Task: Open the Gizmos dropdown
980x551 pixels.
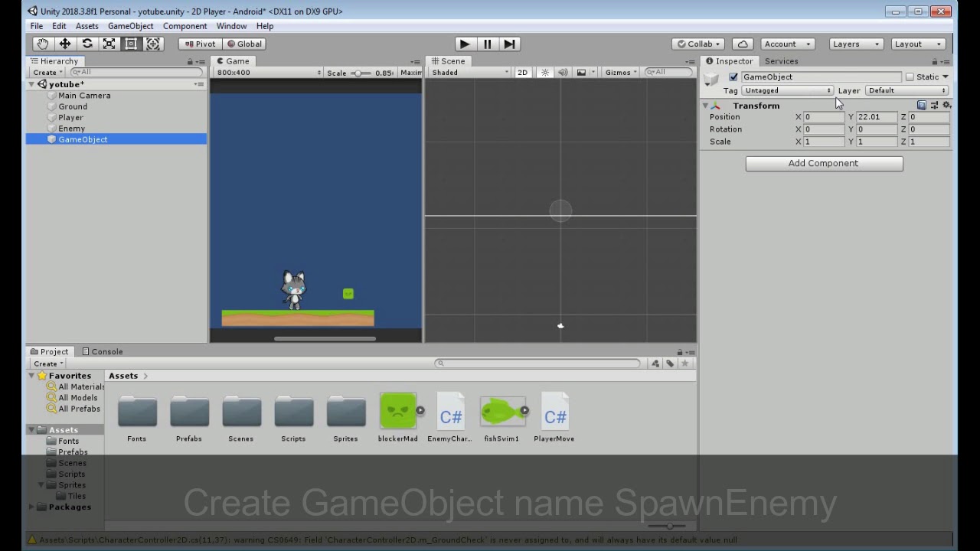Action: (x=621, y=72)
